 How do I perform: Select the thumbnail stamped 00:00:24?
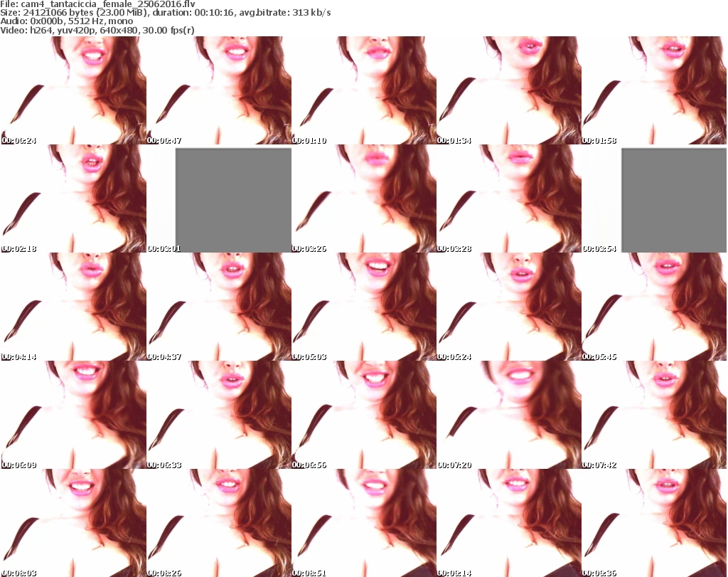coord(73,90)
